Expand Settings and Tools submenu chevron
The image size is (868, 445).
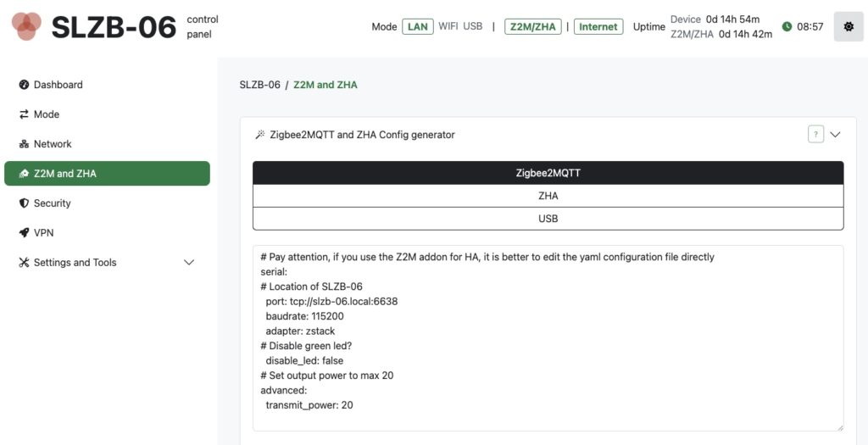point(189,263)
